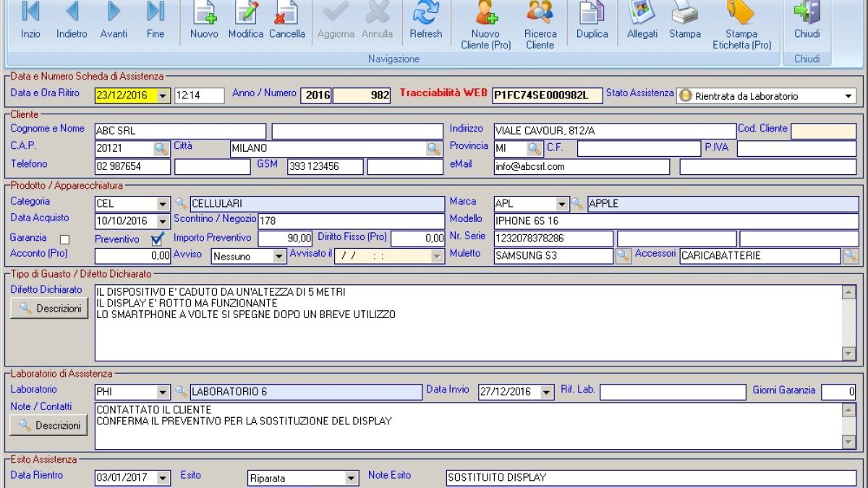Toggle the Garanzia checkbox
Viewport: 868px width, 488px height.
[64, 239]
